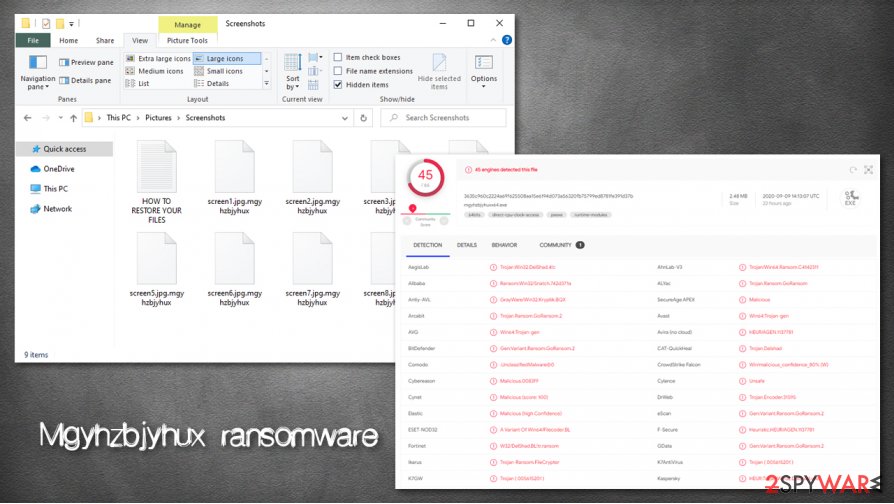This screenshot has width=894, height=504.
Task: Click Pictures breadcrumb in address bar
Action: coord(158,117)
